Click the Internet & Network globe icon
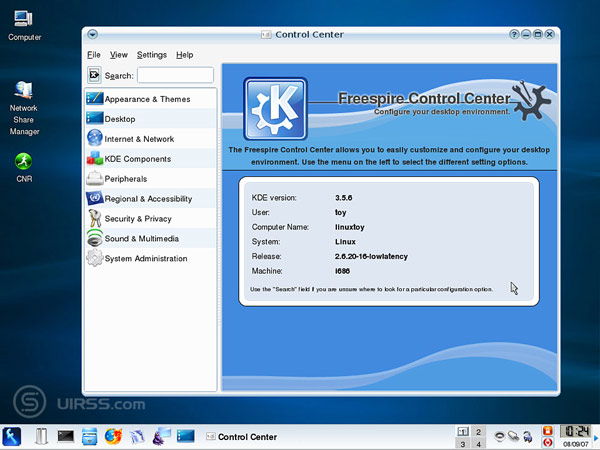Viewport: 600px width, 450px height. [x=95, y=139]
